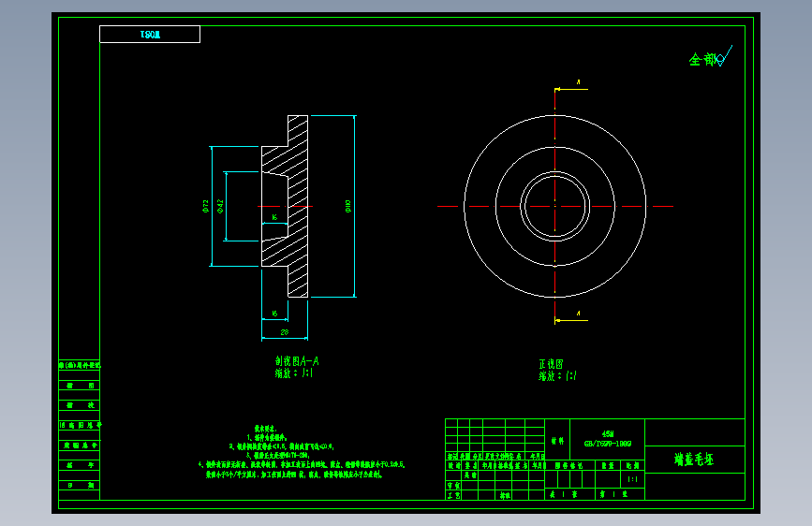Screen dimensions: 812x526
Task: Select the Φ42 diameter dimension
Action: tap(220, 206)
